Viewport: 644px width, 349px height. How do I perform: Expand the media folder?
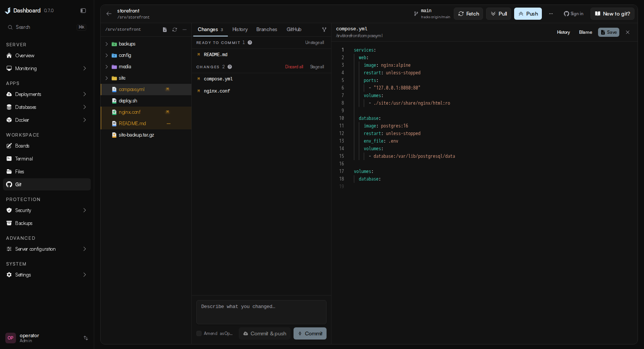pos(107,67)
